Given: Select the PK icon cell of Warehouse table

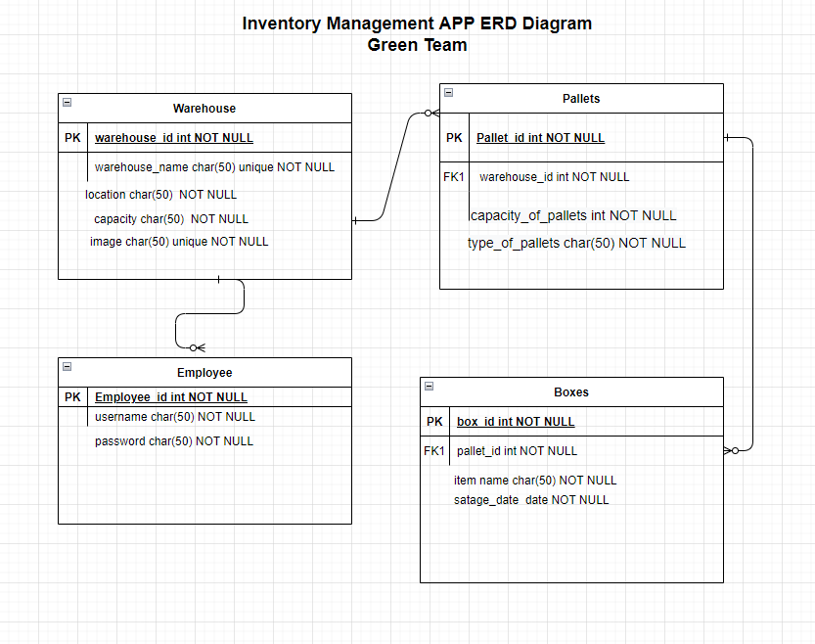Looking at the screenshot, I should click(x=72, y=137).
